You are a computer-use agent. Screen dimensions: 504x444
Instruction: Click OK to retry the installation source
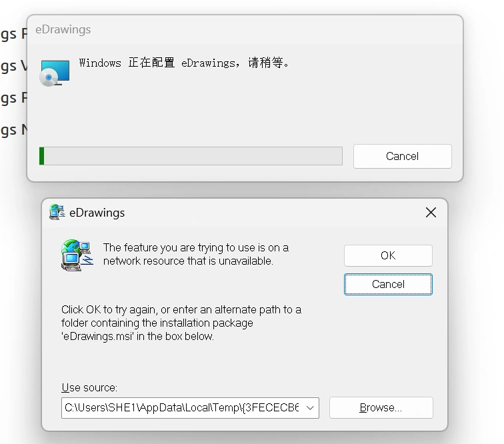(388, 255)
